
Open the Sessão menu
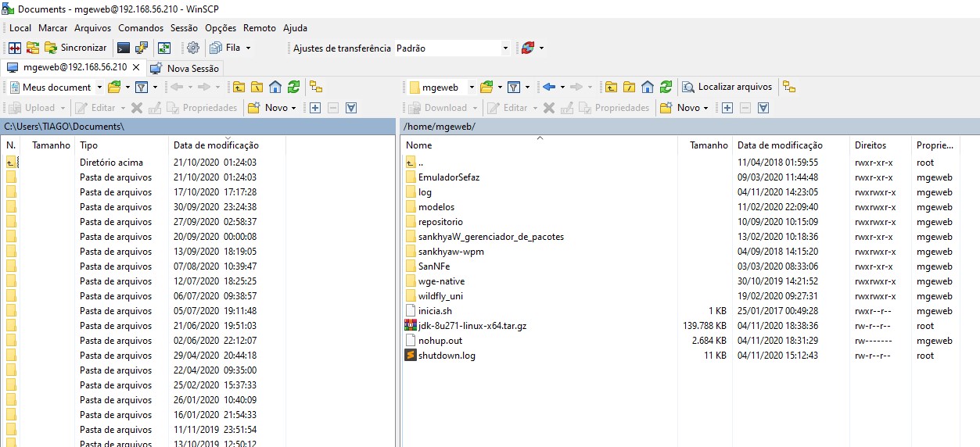coord(185,28)
